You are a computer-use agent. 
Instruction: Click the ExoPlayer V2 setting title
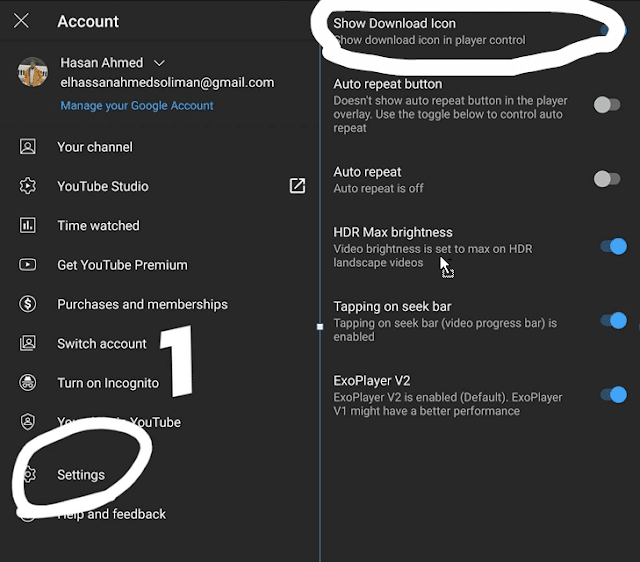coord(372,381)
